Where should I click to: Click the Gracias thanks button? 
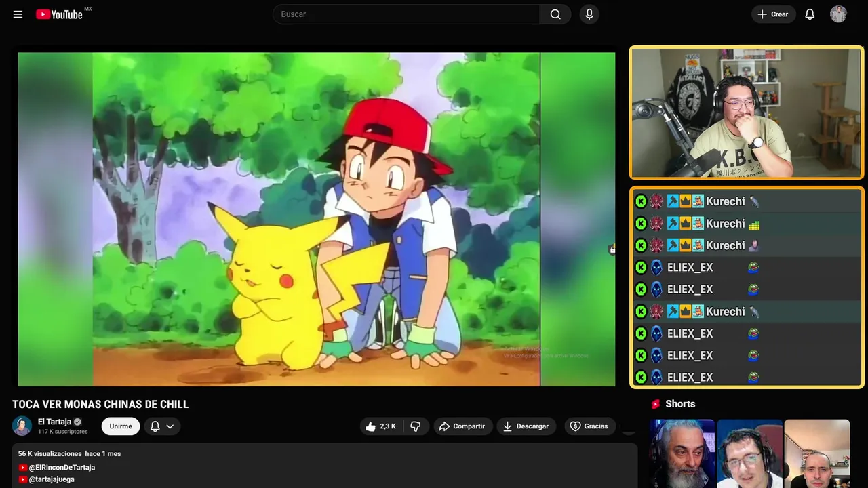[589, 426]
